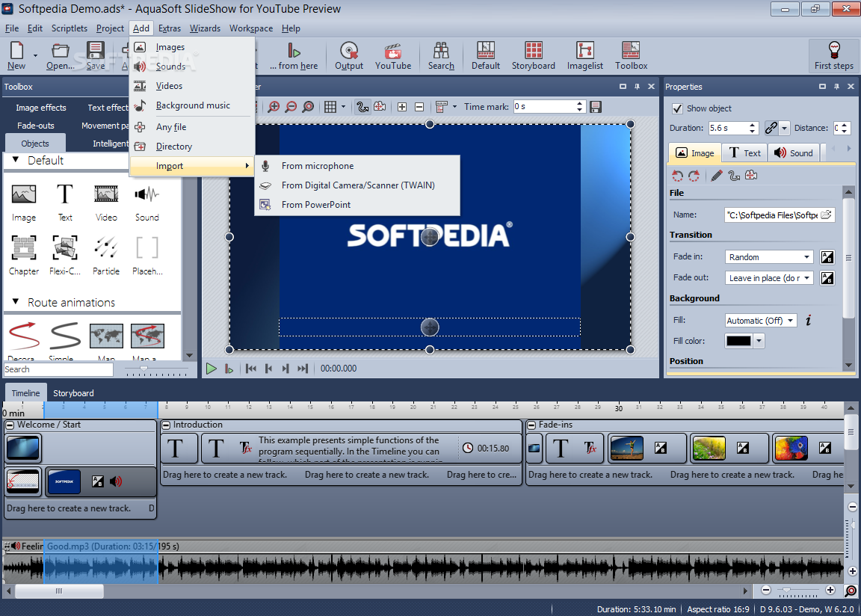Click the browse file icon next to Name
This screenshot has width=861, height=616.
(x=826, y=215)
